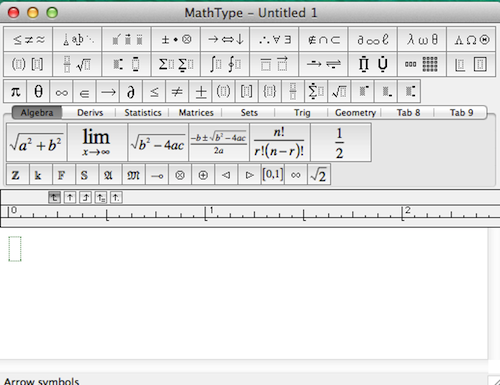Insert the n!/r!(n−r)! combination expression
This screenshot has width=500, height=385.
[279, 143]
